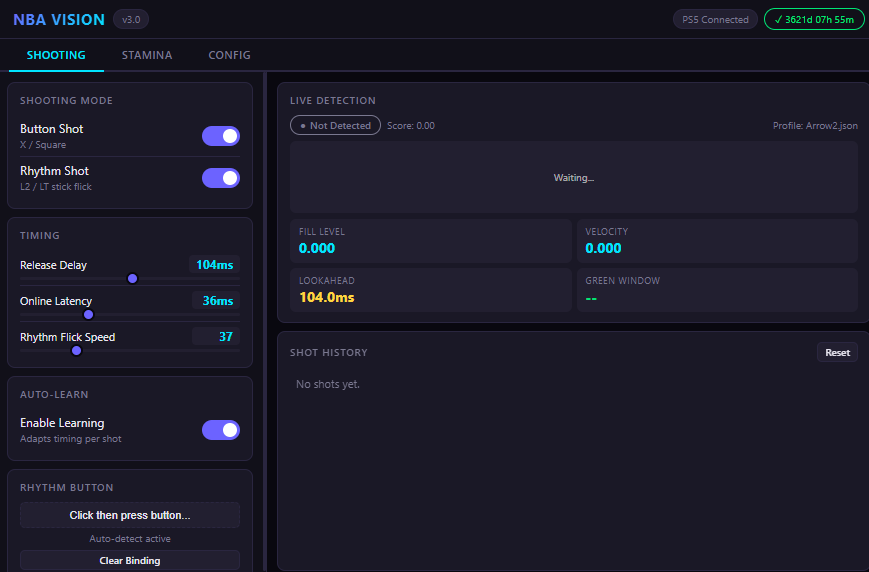Click the 'L2 / LT stick flick' text
Screen dimensions: 869x572
[x=55, y=187]
